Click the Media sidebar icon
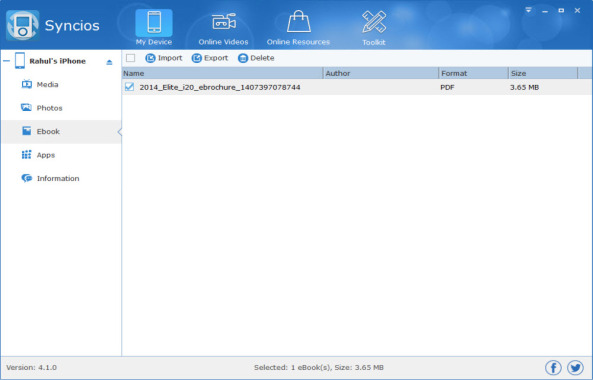593x380 pixels. click(26, 84)
